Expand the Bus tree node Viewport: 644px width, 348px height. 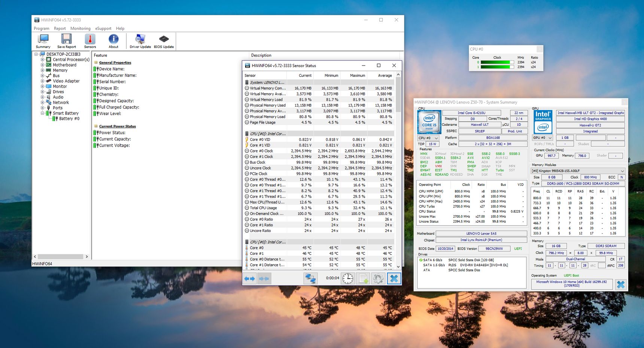[x=42, y=76]
